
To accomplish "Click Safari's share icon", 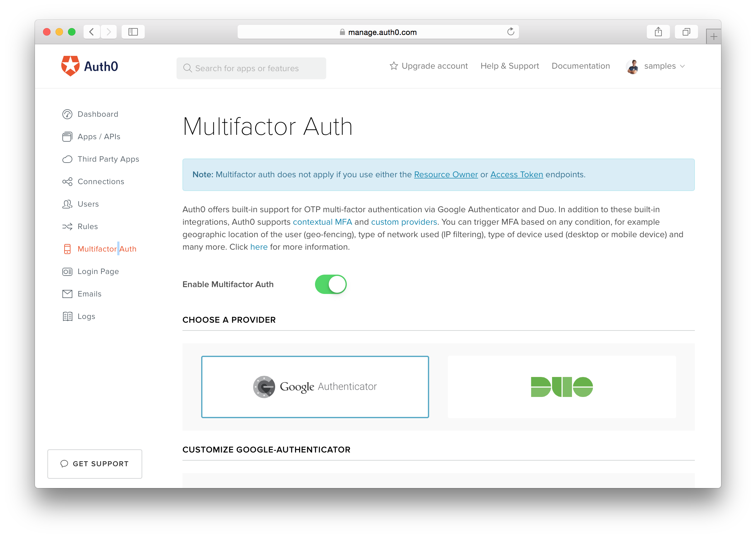I will pos(658,32).
